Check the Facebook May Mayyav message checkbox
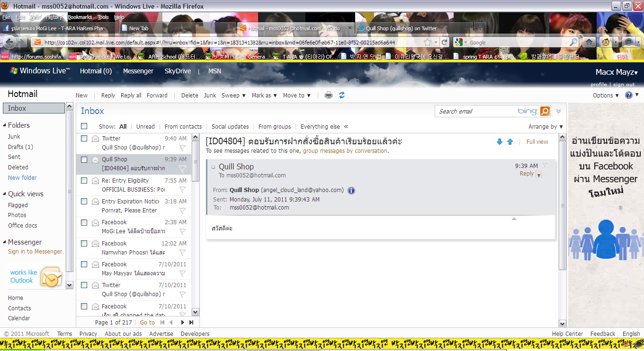This screenshot has width=644, height=351. point(84,264)
